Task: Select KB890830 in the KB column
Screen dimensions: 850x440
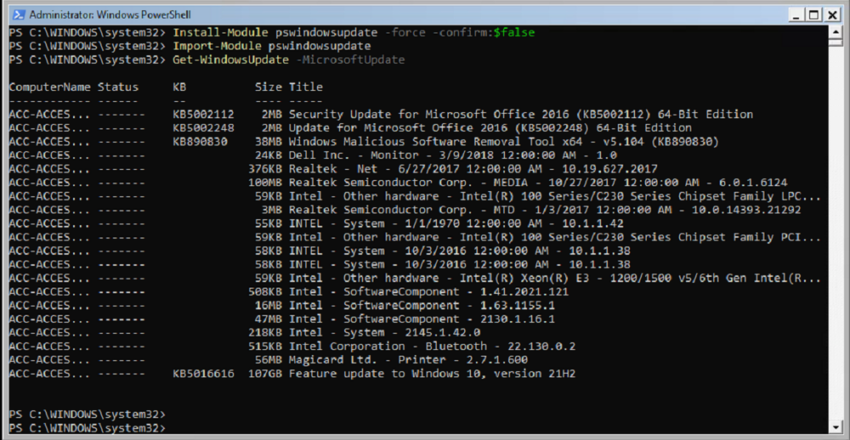Action: point(200,141)
